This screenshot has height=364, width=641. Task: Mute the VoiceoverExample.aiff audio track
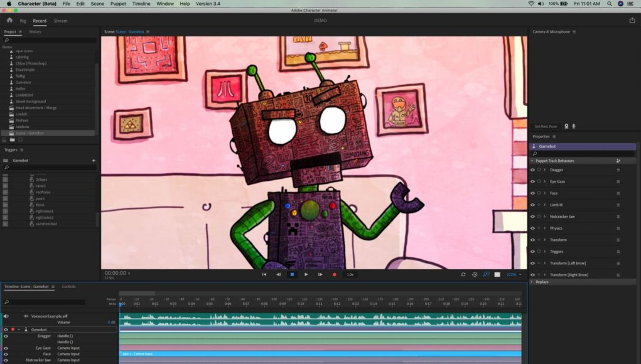pyautogui.click(x=6, y=316)
